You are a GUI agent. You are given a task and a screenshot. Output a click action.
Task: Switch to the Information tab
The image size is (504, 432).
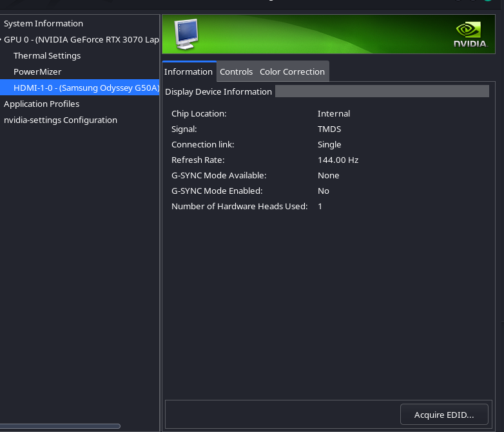coord(189,71)
